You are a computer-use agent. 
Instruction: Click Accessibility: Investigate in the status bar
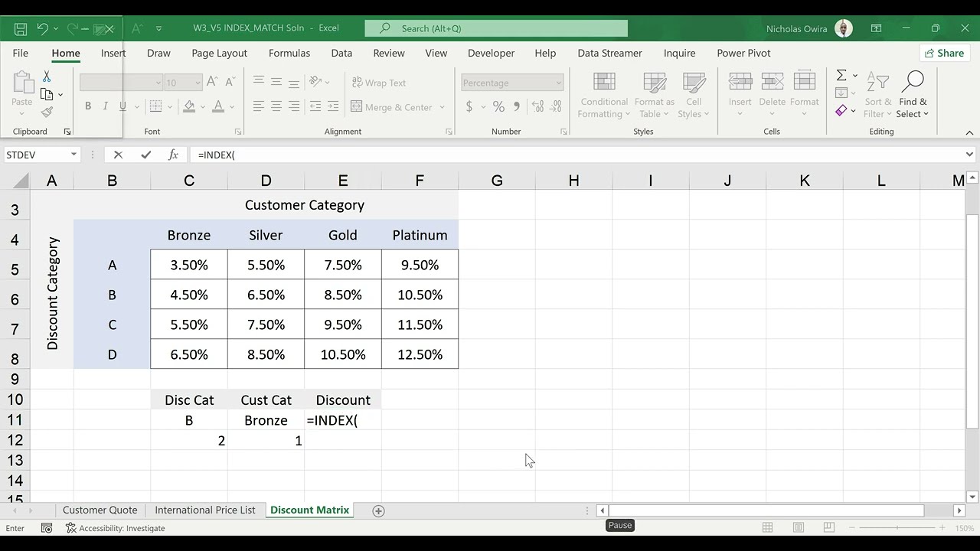(116, 528)
